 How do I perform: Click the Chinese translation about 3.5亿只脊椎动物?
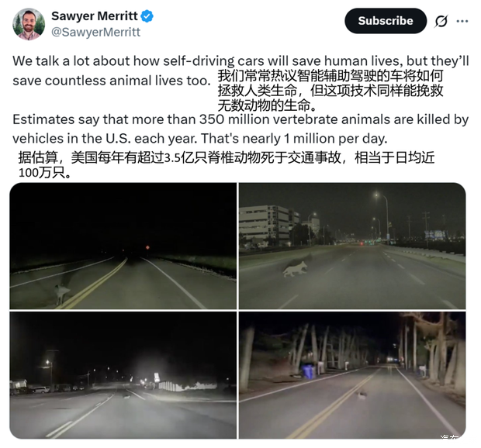point(227,165)
